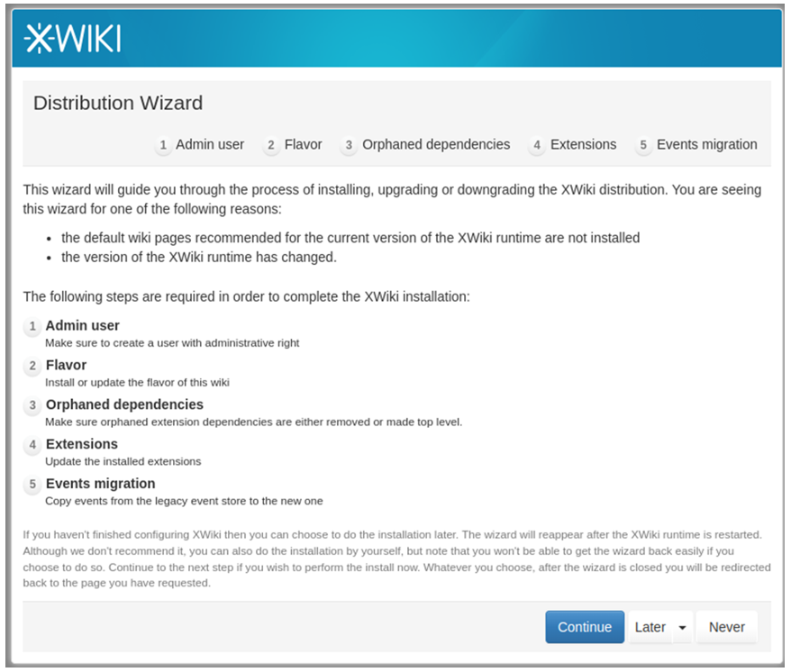The width and height of the screenshot is (791, 672).
Task: Click the XWiki logo in the header
Action: (72, 38)
